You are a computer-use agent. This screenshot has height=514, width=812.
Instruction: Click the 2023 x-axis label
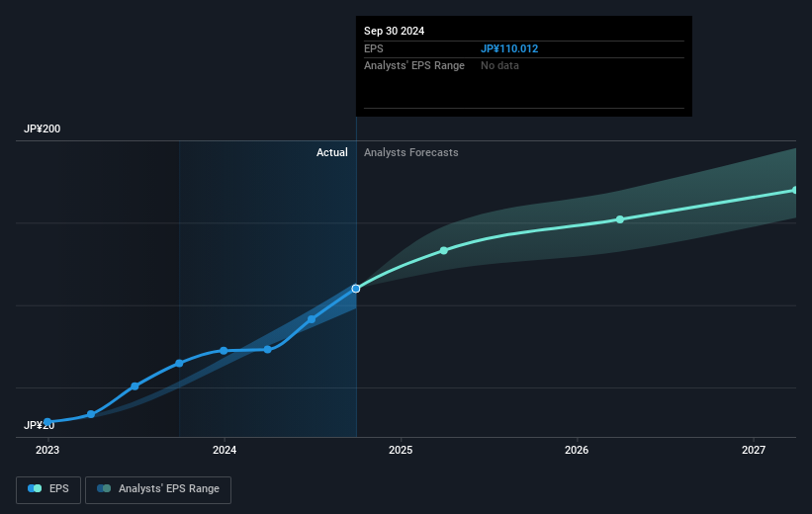pyautogui.click(x=47, y=450)
